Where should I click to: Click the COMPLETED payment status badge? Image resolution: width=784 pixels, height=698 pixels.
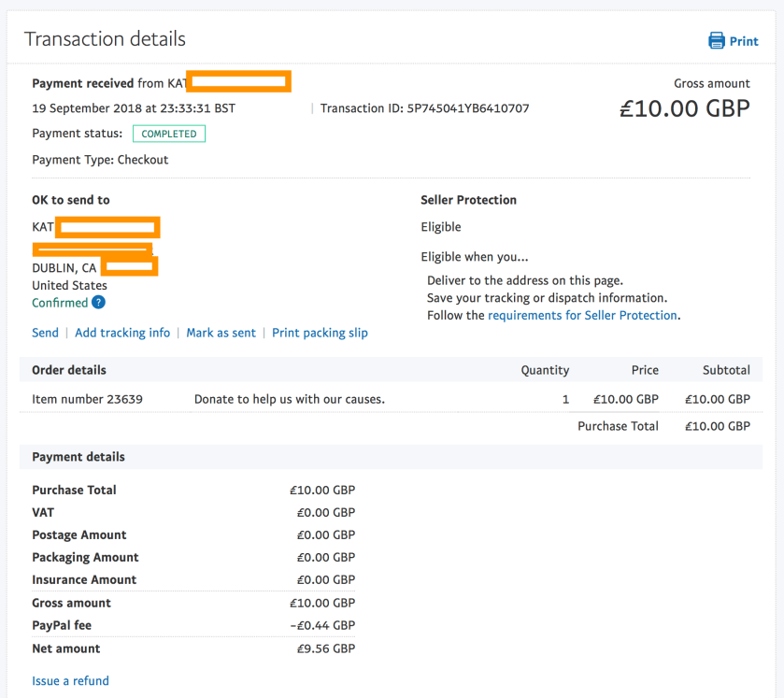coord(169,134)
